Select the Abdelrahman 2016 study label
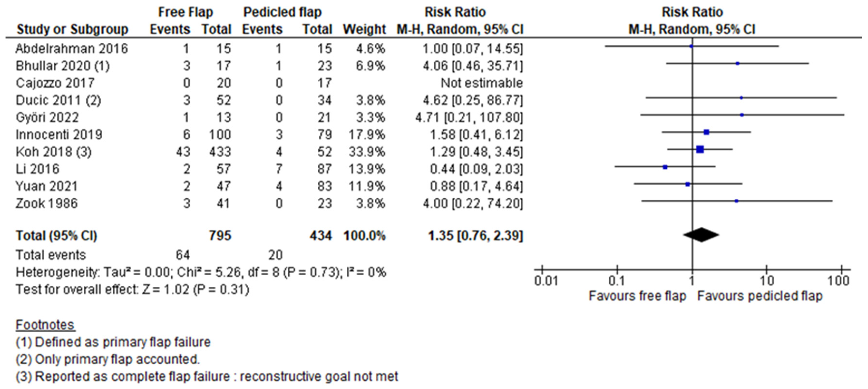This screenshot has width=868, height=389. pyautogui.click(x=72, y=49)
